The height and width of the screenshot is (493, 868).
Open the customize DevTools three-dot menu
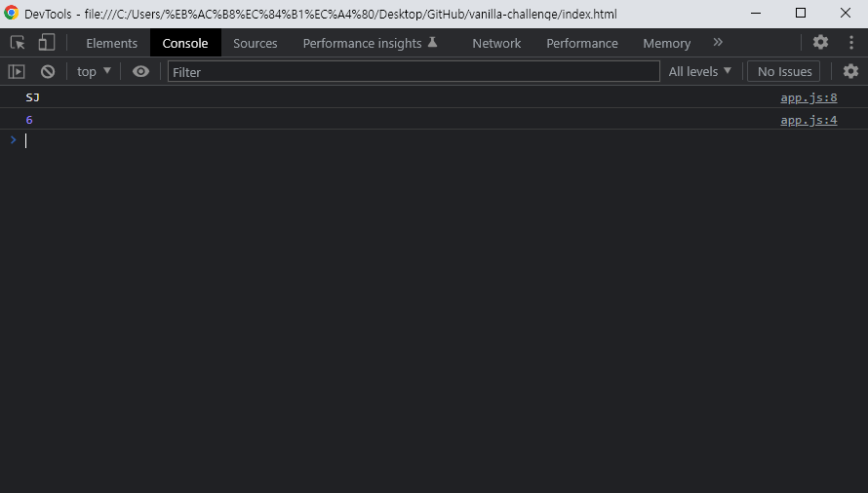pyautogui.click(x=851, y=43)
